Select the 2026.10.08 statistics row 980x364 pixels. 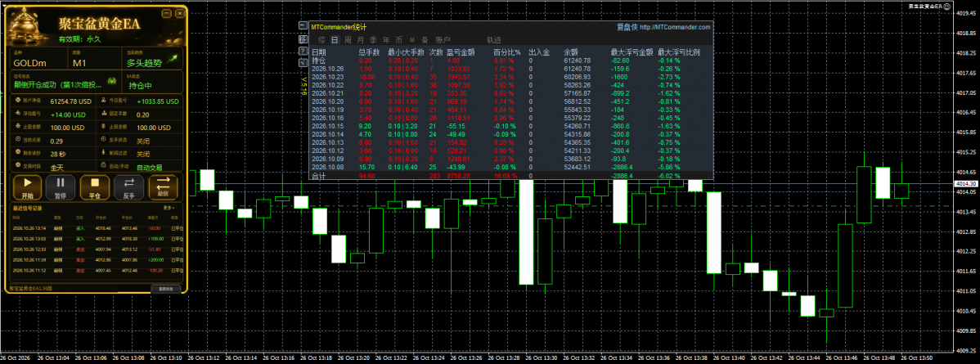click(510, 168)
